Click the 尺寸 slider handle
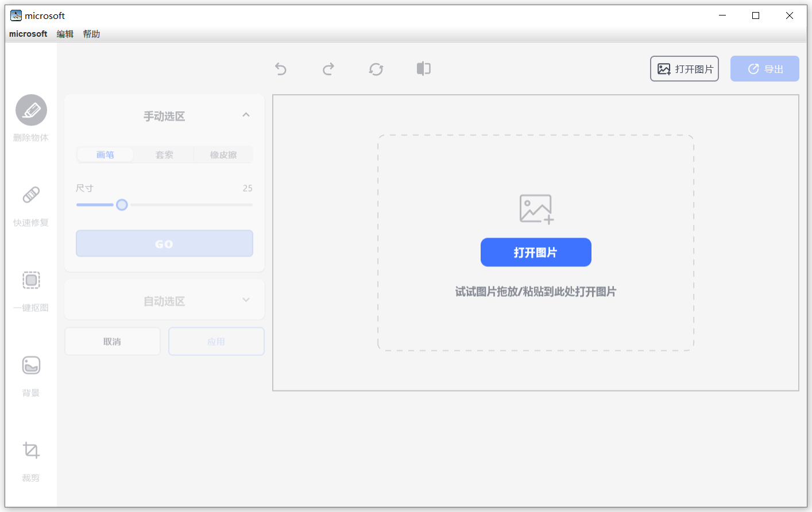This screenshot has height=512, width=812. click(122, 205)
